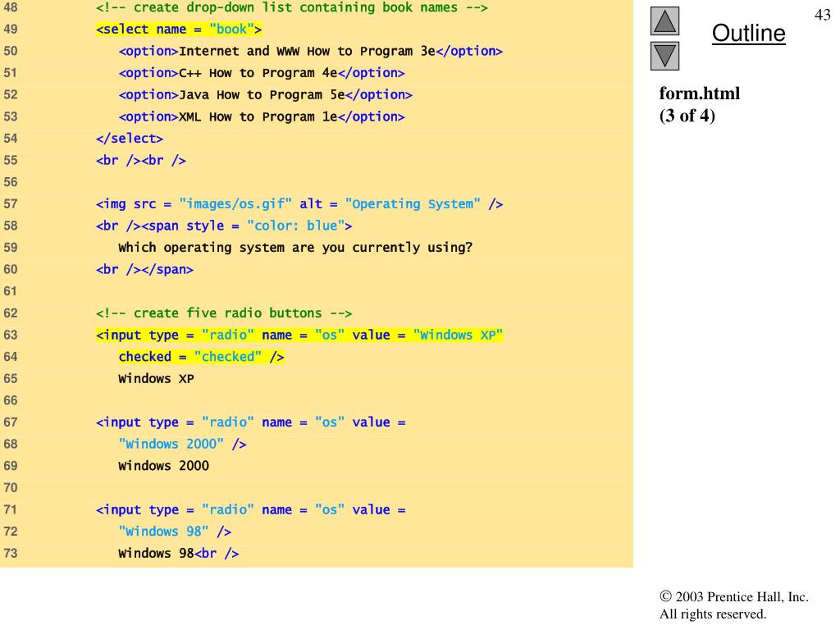Click the plain 'Windows 2000' text on line 69
Screen dimensions: 840x630
tap(164, 466)
